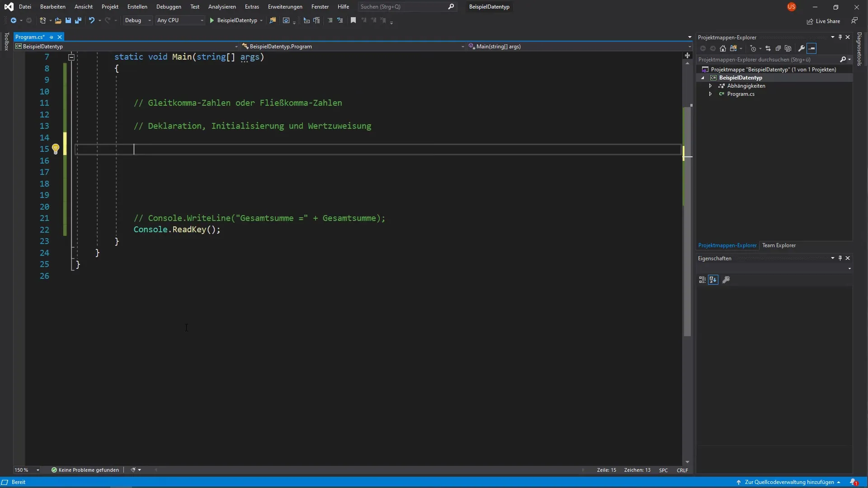Screen dimensions: 868x488
Task: Click the lightbulb quick actions icon
Action: (x=55, y=149)
